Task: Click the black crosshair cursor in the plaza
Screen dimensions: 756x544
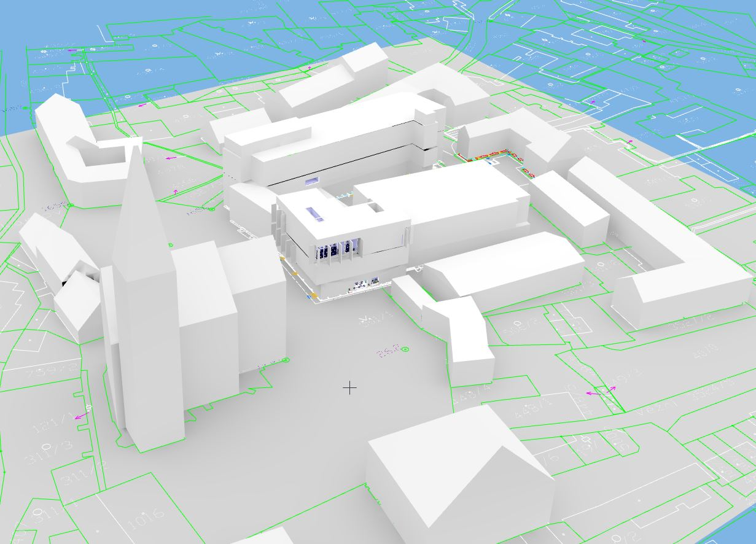Action: 349,388
